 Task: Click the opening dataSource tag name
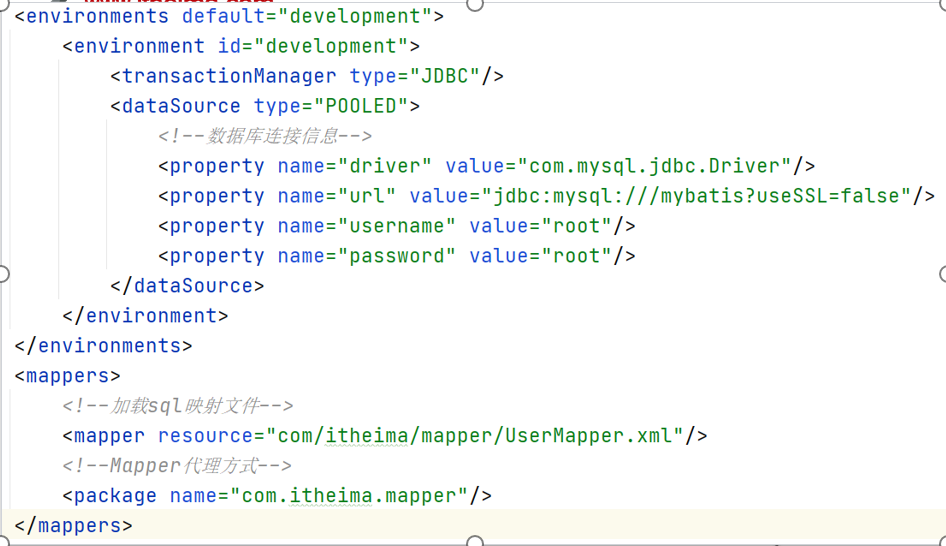coord(181,106)
